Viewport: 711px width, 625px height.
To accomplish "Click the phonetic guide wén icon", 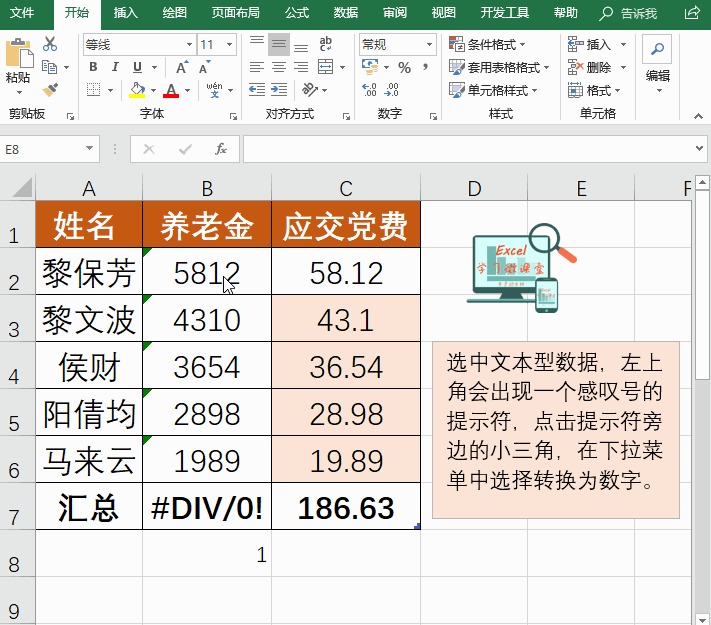I will click(x=214, y=90).
